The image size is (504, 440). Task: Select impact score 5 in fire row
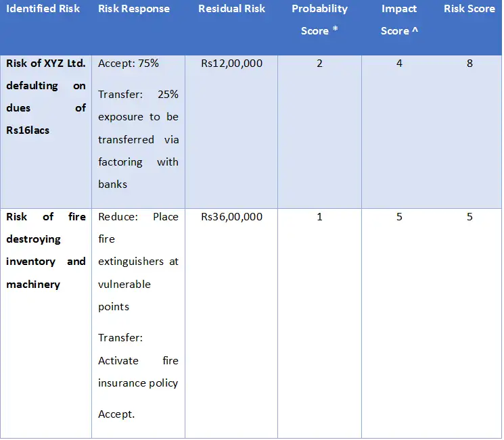point(399,217)
